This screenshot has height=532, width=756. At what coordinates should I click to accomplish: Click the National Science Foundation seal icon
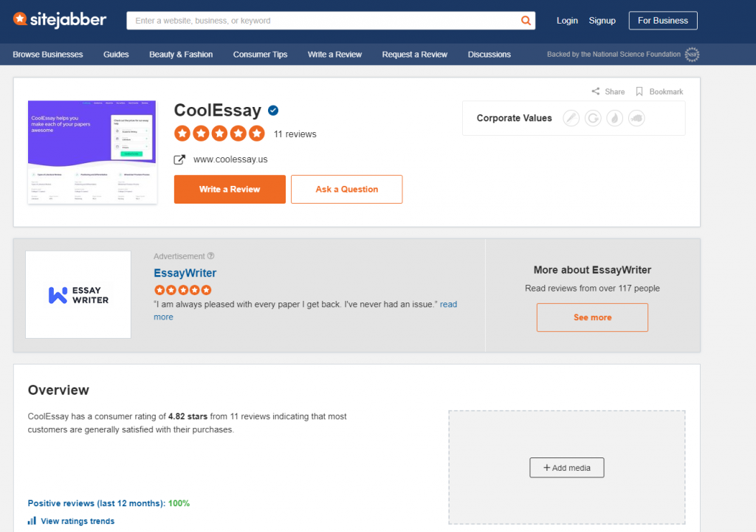tap(692, 55)
